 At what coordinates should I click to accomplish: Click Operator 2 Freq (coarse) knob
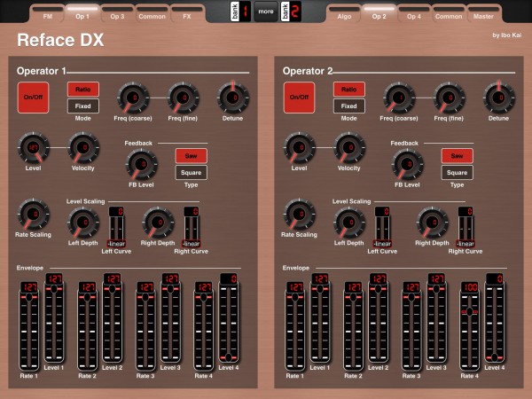[x=399, y=98]
